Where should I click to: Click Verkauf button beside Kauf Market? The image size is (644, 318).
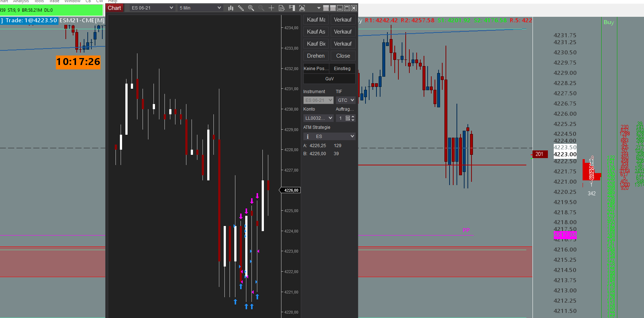(343, 20)
